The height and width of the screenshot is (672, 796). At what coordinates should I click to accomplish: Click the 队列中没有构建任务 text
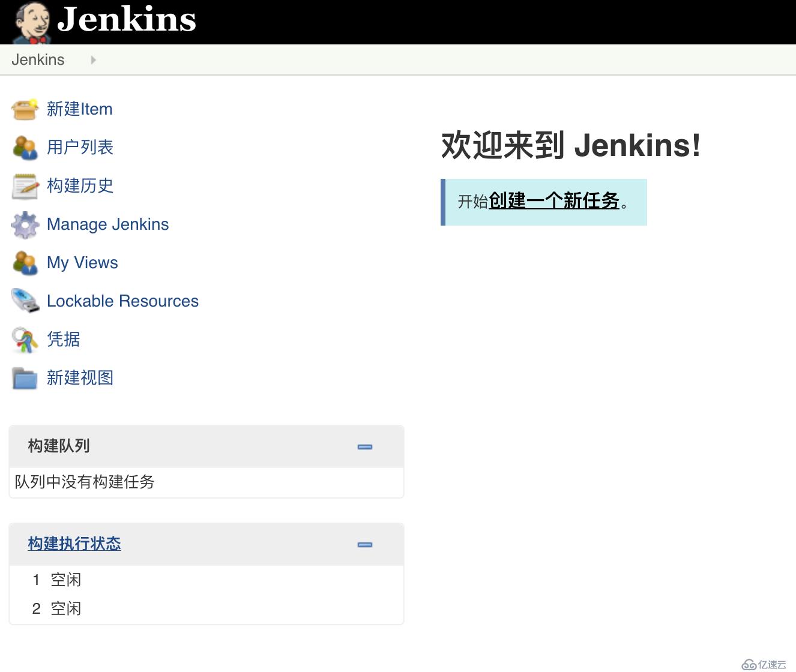coord(85,482)
